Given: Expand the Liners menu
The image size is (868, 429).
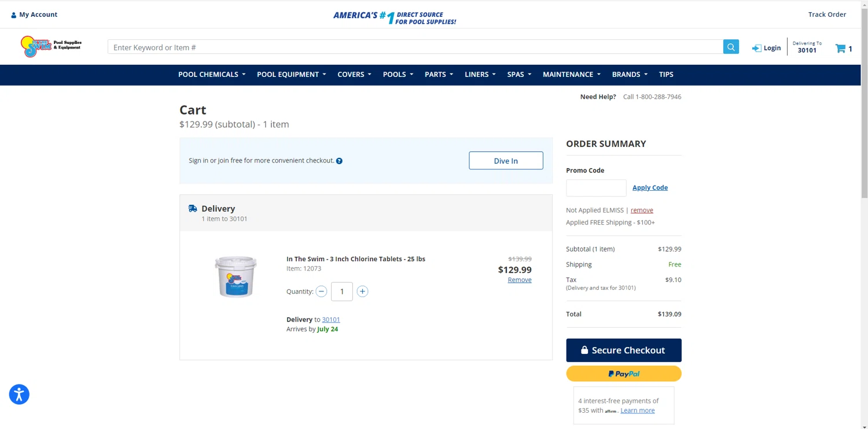Looking at the screenshot, I should pyautogui.click(x=480, y=75).
